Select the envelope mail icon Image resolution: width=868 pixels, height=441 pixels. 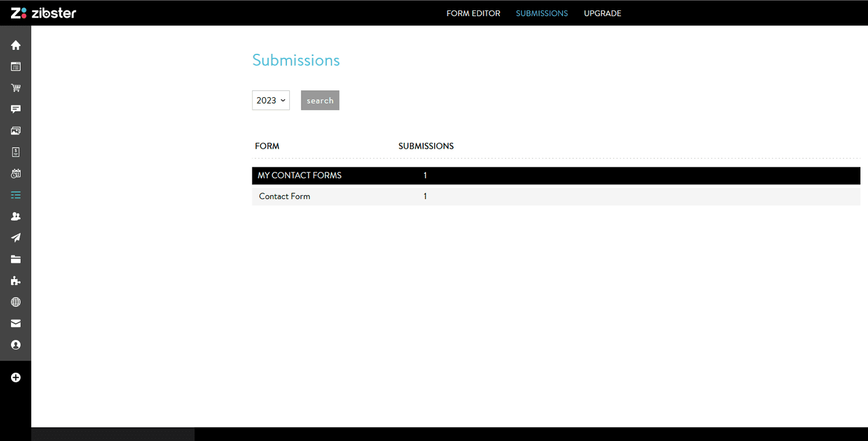(x=16, y=323)
